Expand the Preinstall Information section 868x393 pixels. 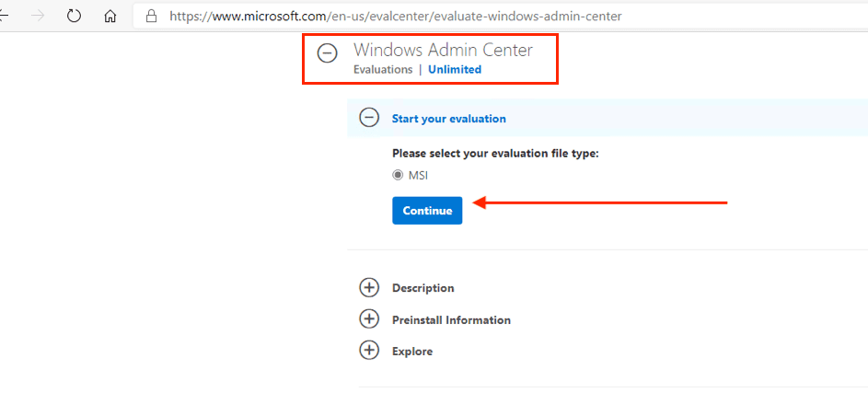pos(369,319)
